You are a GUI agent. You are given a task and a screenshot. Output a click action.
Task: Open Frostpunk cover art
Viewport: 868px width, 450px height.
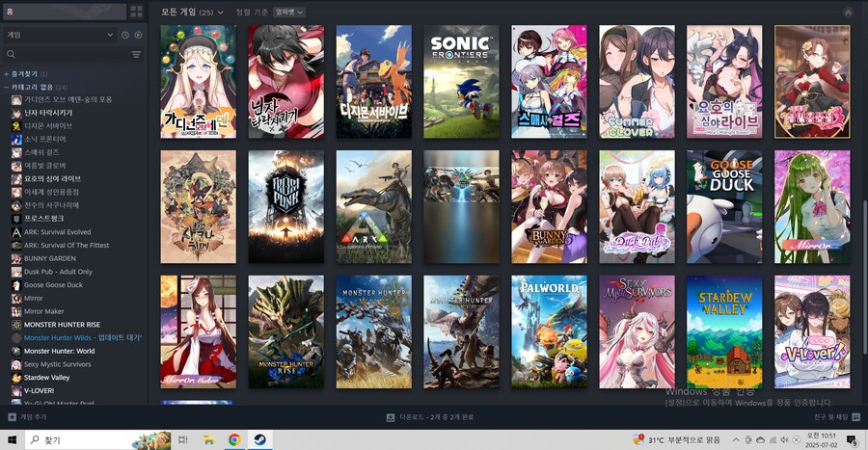pos(285,207)
